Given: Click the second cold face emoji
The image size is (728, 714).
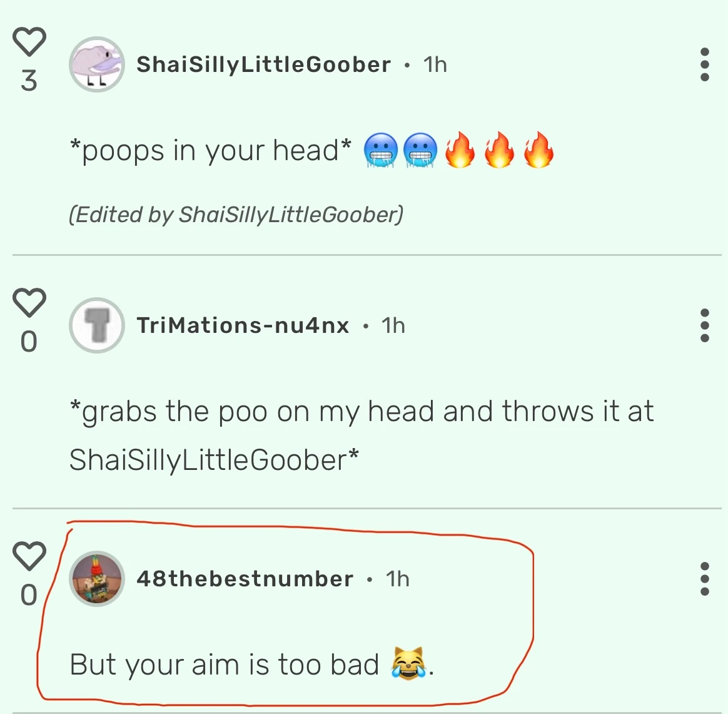Looking at the screenshot, I should click(x=420, y=150).
